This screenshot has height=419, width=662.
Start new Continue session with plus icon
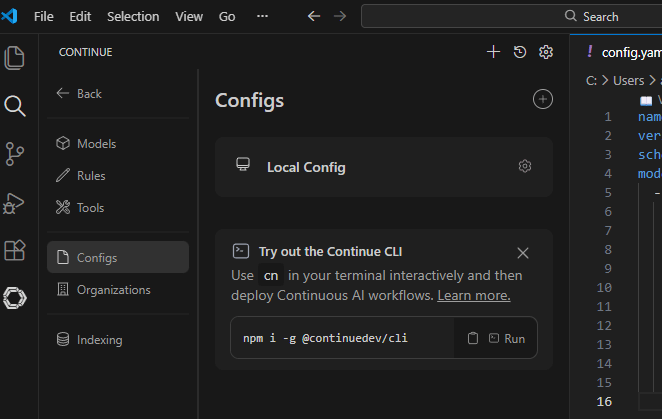(493, 52)
